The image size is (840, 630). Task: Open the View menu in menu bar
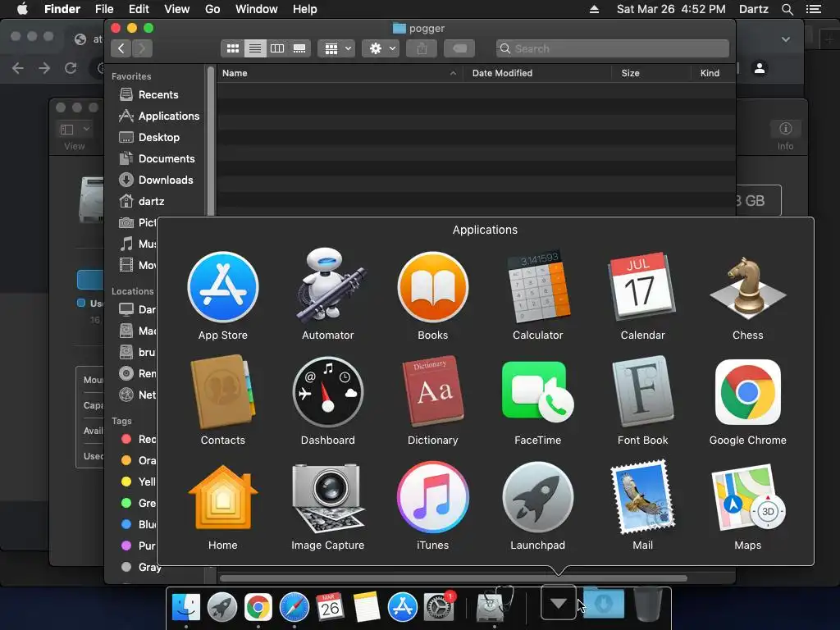click(177, 9)
